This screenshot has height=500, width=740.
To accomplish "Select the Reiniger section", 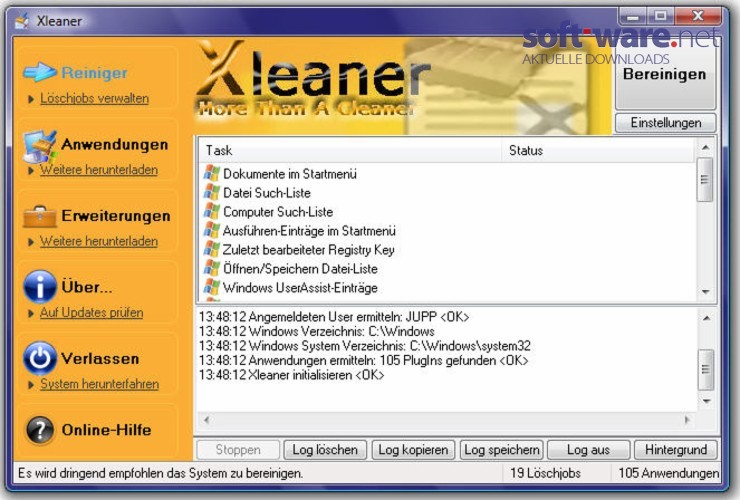I will pos(94,73).
